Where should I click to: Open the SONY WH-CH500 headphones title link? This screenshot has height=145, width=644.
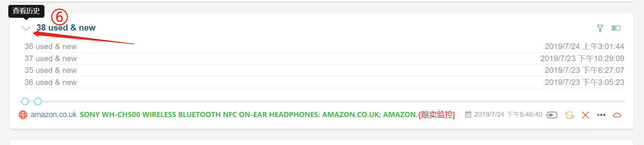coord(249,114)
